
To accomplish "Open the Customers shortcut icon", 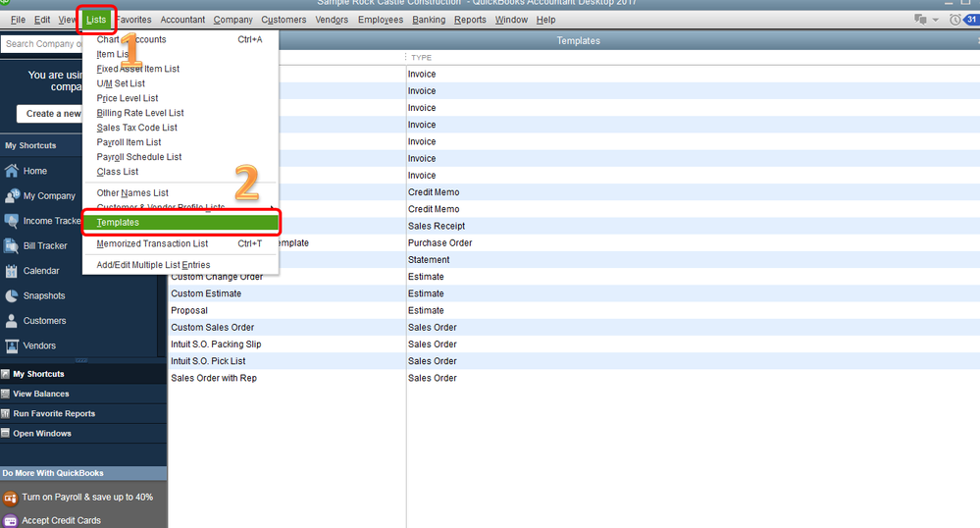I will point(11,321).
